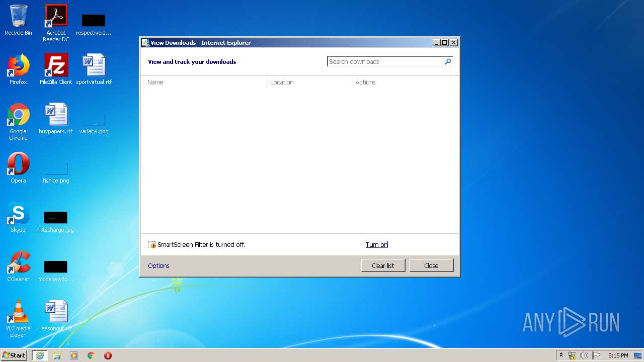The height and width of the screenshot is (362, 644).
Task: Open the Options link
Action: pyautogui.click(x=158, y=265)
